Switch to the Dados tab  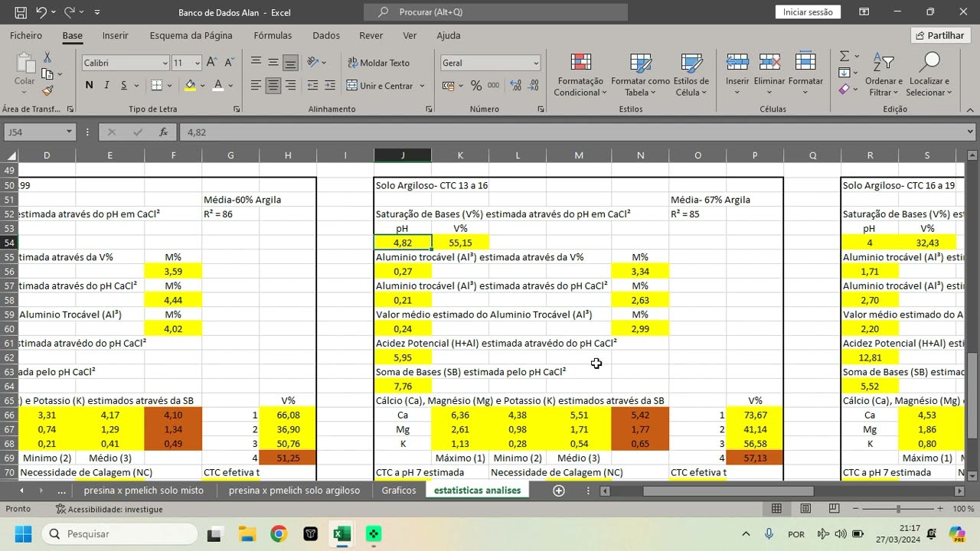tap(326, 35)
